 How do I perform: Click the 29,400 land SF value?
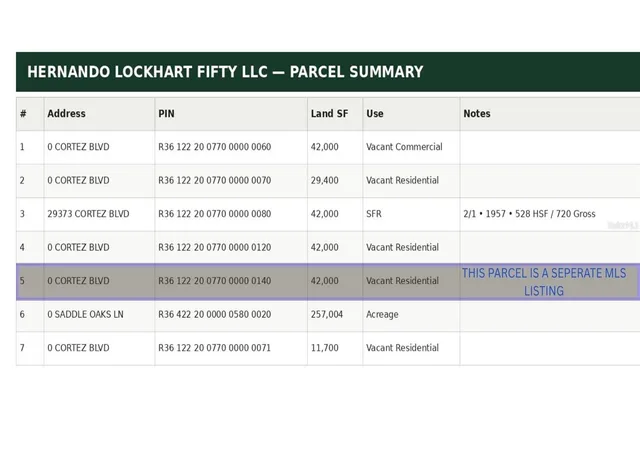tap(324, 180)
